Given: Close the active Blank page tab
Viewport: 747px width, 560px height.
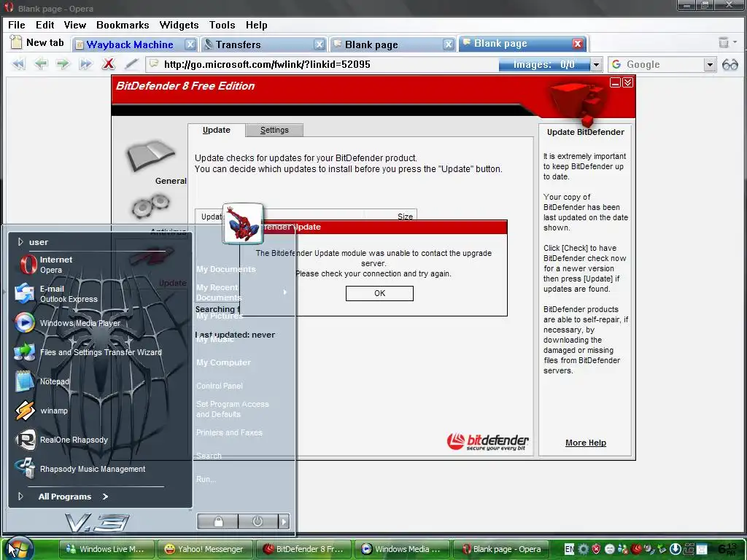Looking at the screenshot, I should click(x=578, y=44).
